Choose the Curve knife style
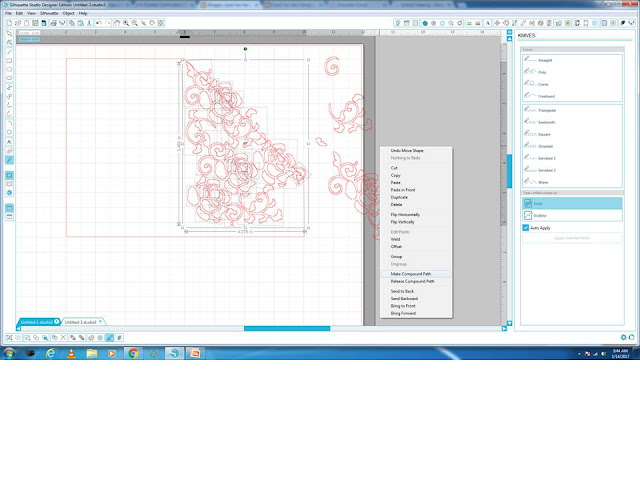Viewport: 640px width, 480px height. 572,84
